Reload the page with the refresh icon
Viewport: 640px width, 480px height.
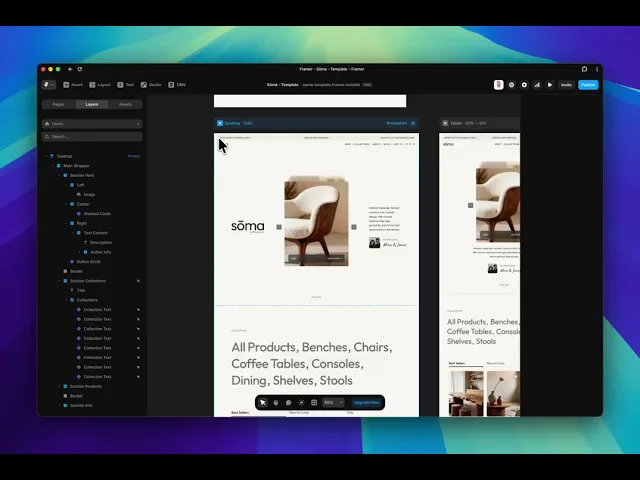click(80, 69)
